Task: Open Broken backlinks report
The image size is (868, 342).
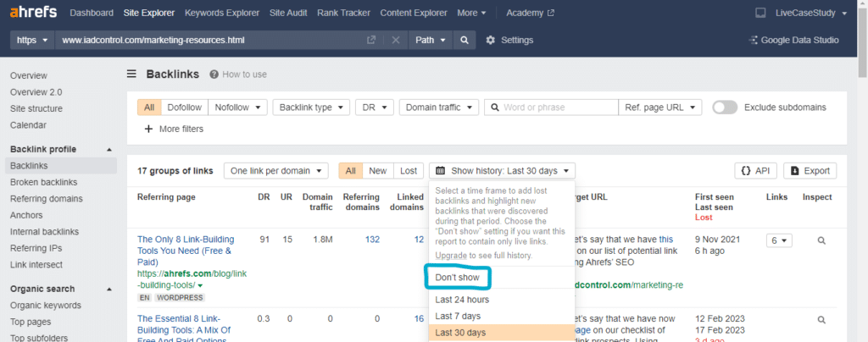Action: pyautogui.click(x=44, y=182)
